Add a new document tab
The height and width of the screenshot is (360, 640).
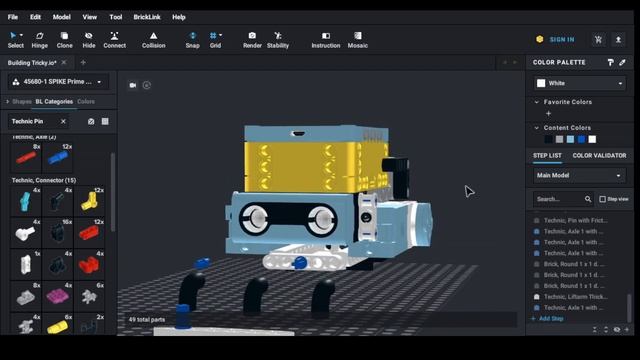[x=83, y=62]
